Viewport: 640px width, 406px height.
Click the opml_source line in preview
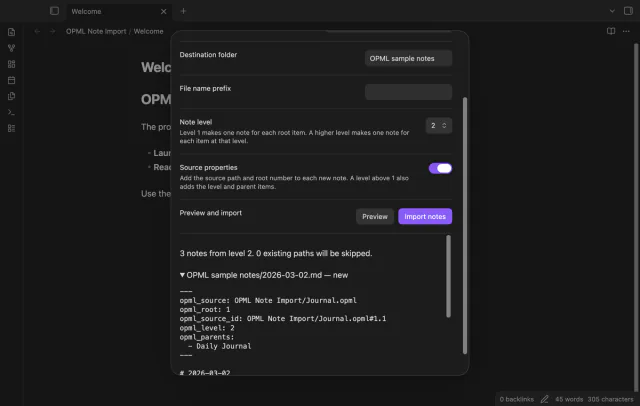[x=268, y=300]
